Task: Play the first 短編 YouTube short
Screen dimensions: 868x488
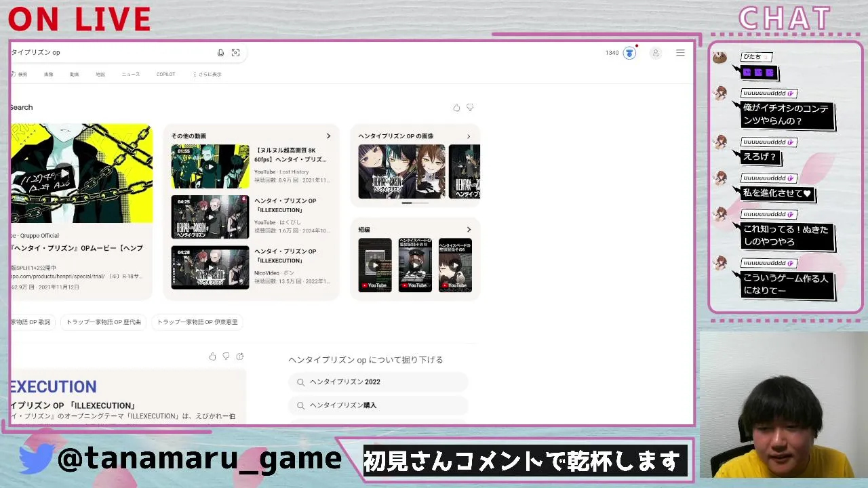Action: point(375,265)
